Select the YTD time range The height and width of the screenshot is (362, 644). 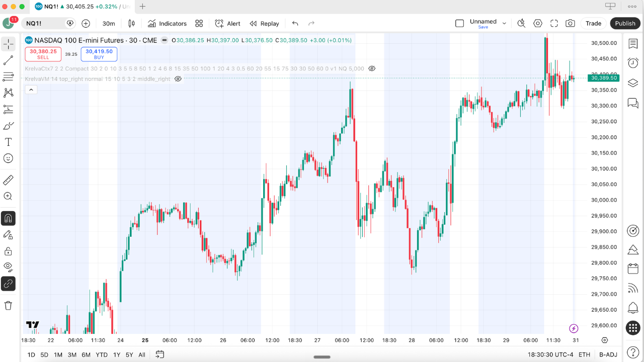tap(102, 354)
